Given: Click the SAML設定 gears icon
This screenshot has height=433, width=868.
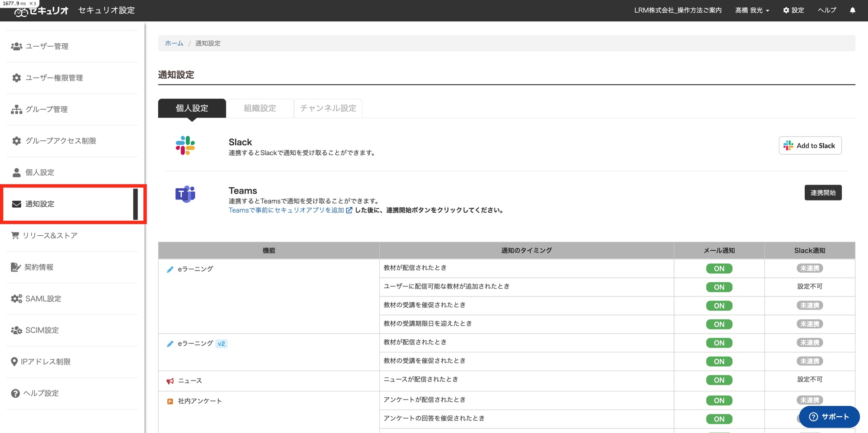Looking at the screenshot, I should click(x=17, y=299).
